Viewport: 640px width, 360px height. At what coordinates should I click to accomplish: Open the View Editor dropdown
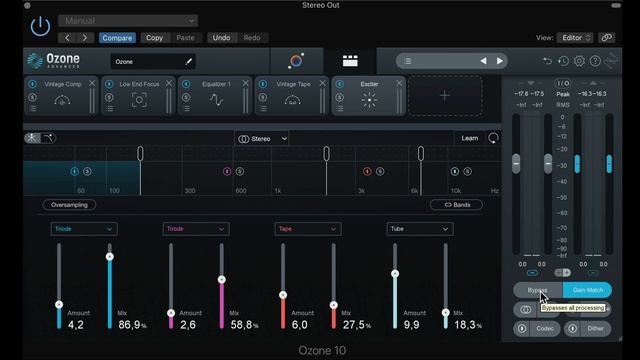[x=575, y=38]
